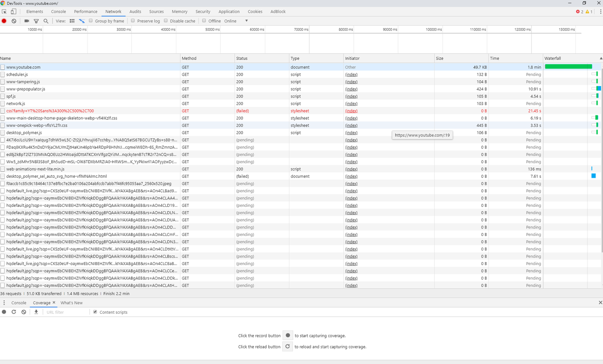
Task: Open the AdBlock tab
Action: tap(278, 12)
